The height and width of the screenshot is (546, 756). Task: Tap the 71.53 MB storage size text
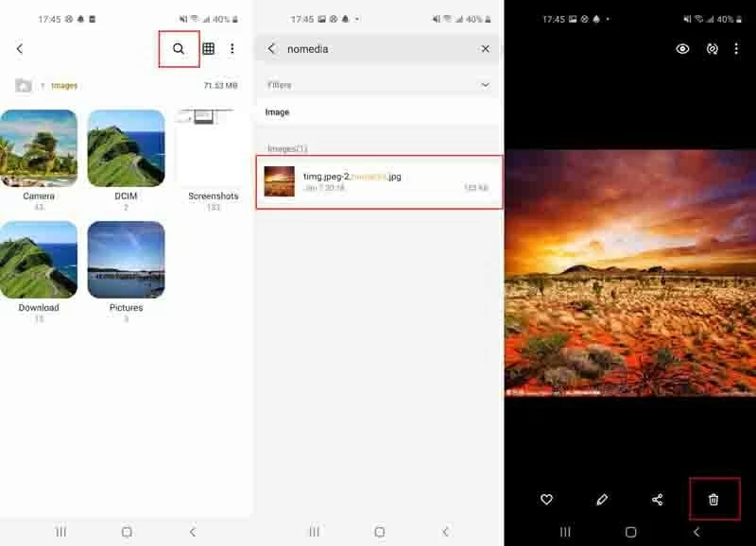tap(220, 86)
